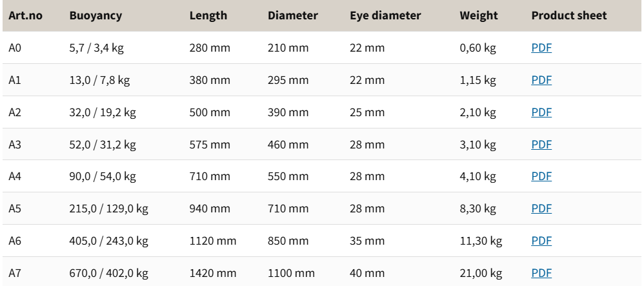Select the Buoyancy column header
Viewport: 644px width, 286px height.
click(95, 15)
